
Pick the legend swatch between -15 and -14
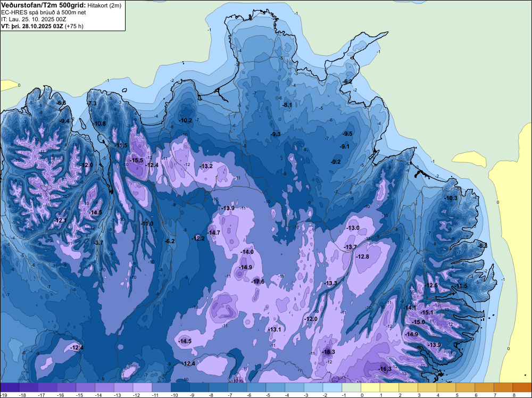point(86,387)
